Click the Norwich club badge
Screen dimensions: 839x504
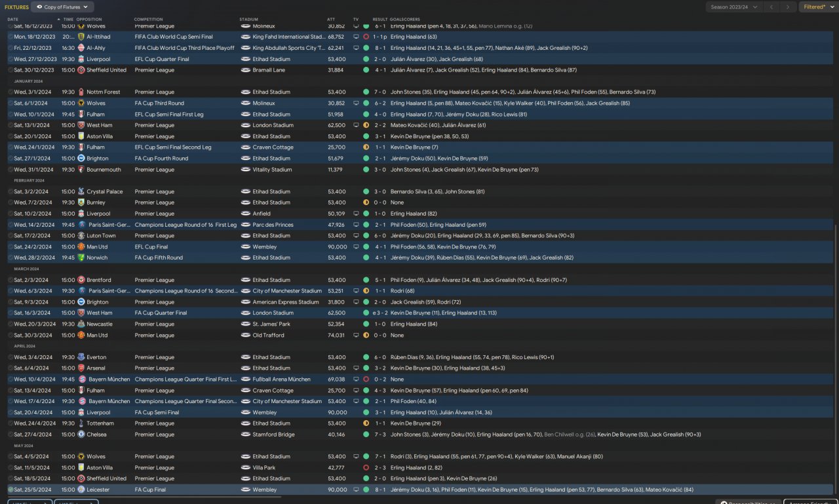coord(81,258)
